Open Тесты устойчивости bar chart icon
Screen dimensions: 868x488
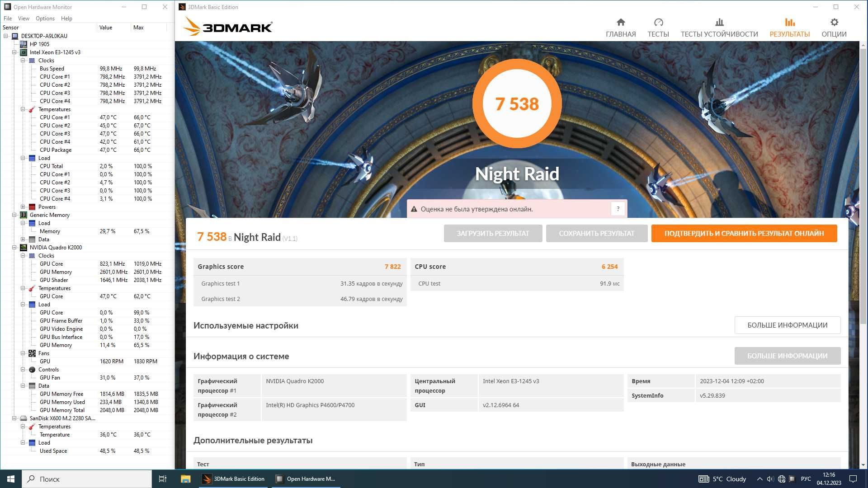pos(719,22)
